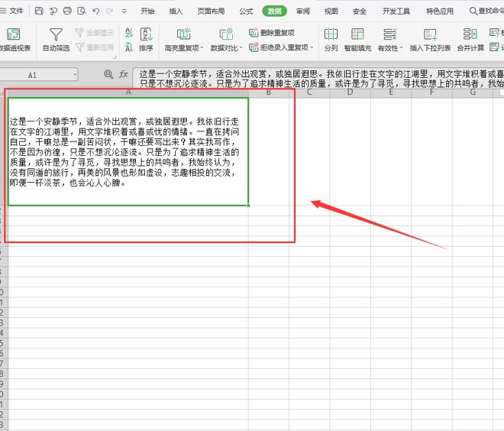Click the Print icon in quick toolbar

[67, 11]
